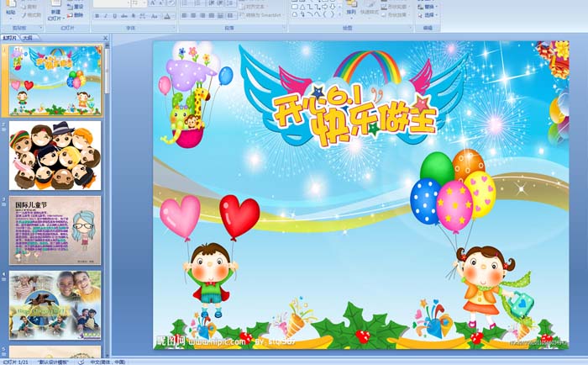Toggle Align Left for paragraph
The image size is (588, 365).
(184, 15)
